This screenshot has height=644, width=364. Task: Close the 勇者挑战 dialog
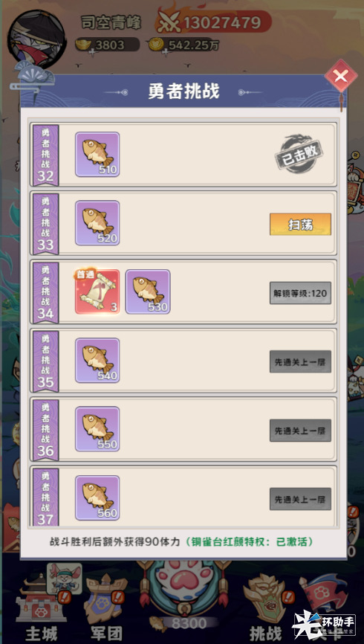coord(341,77)
